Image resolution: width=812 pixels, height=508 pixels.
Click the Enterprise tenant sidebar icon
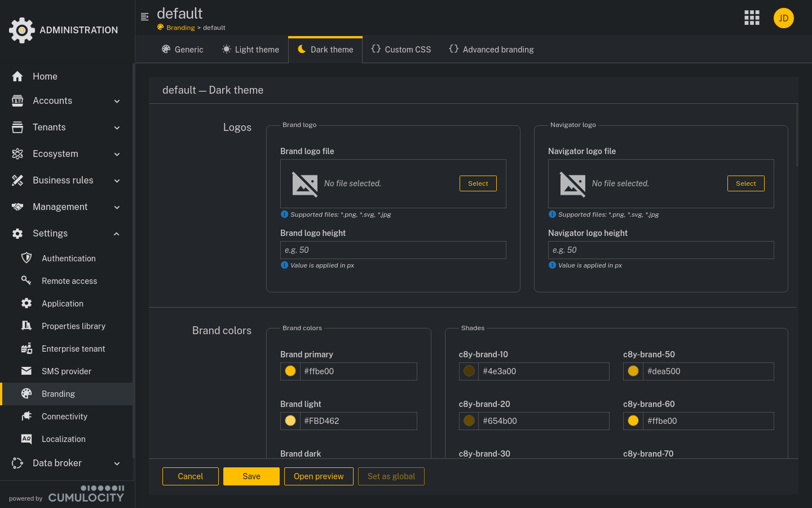27,348
